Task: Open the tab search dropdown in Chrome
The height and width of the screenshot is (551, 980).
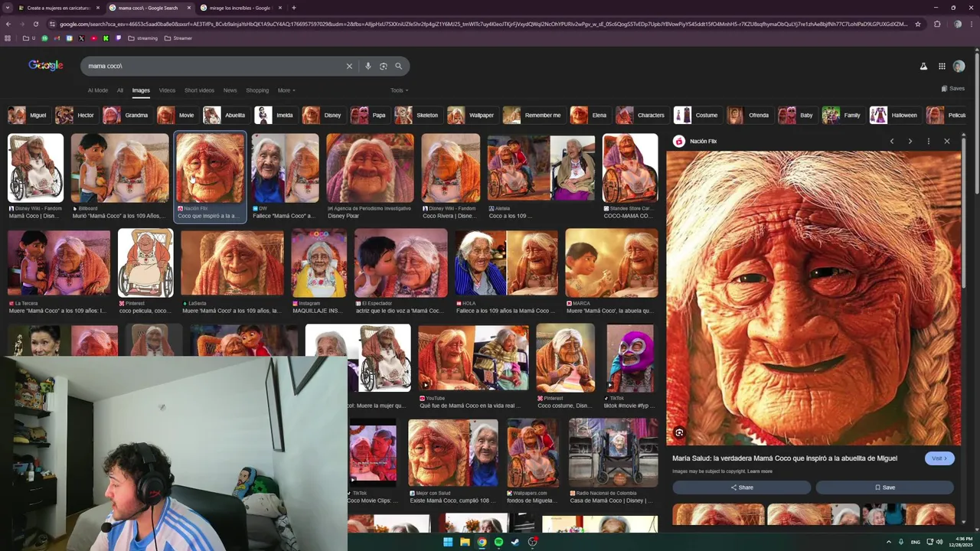Action: tap(8, 8)
